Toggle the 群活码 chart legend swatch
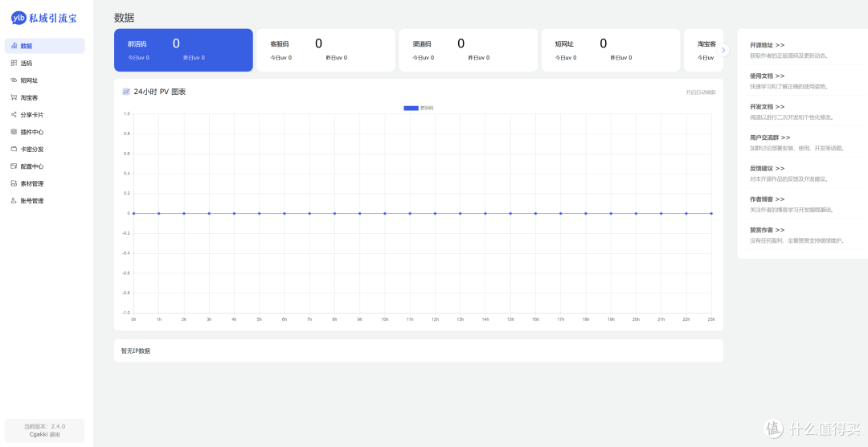The height and width of the screenshot is (447, 868). coord(411,108)
